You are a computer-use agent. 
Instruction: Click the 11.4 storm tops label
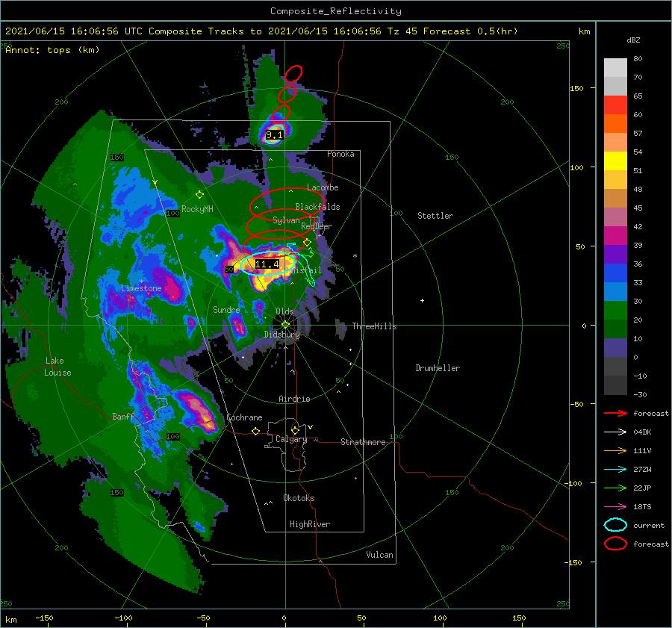(x=267, y=264)
